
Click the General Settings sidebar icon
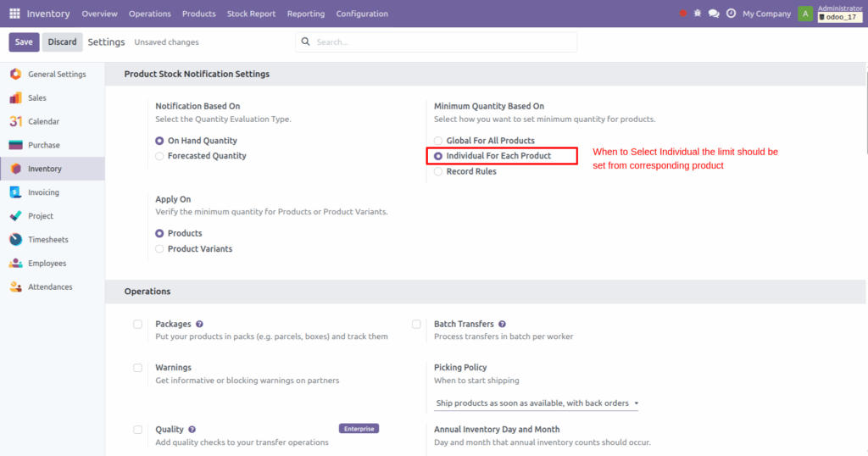click(x=15, y=74)
